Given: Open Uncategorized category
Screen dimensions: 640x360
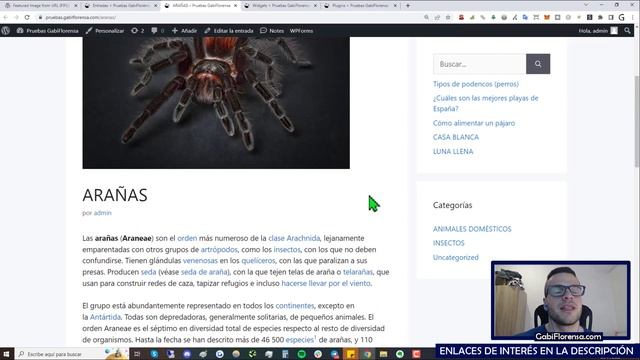Looking at the screenshot, I should click(x=456, y=258).
